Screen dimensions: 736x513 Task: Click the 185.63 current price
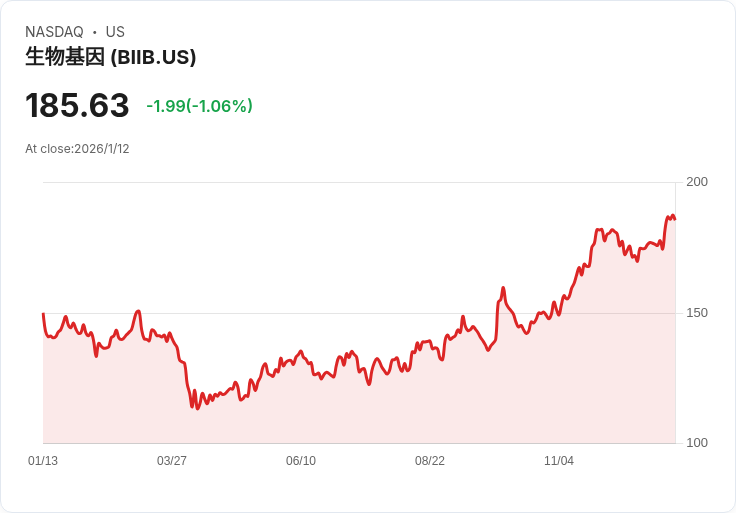(77, 105)
